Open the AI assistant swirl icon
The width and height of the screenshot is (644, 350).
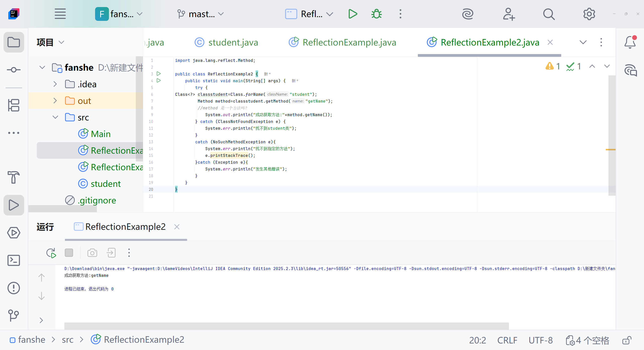[468, 14]
